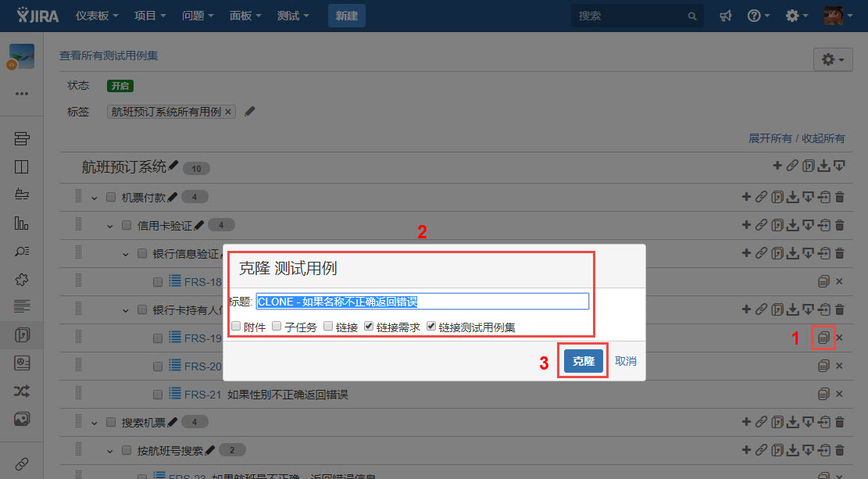Image resolution: width=868 pixels, height=479 pixels.
Task: Click the download icon in 航班预订系统 header row
Action: (x=823, y=166)
